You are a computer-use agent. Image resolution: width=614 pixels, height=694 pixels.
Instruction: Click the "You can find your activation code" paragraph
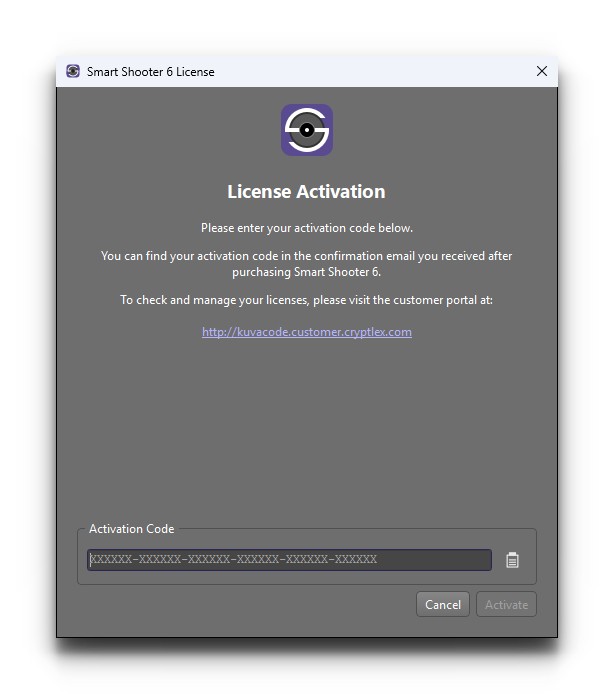pos(306,264)
